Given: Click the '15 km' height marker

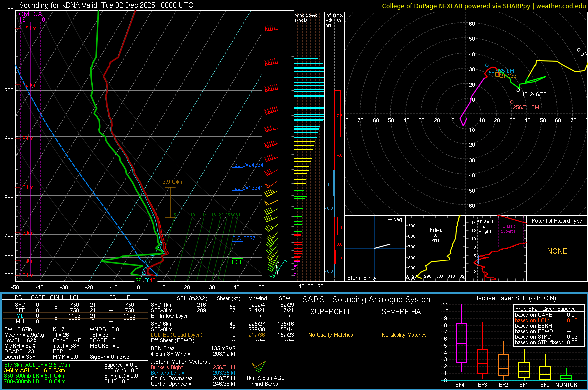Looking at the screenshot, I should click(x=29, y=28).
